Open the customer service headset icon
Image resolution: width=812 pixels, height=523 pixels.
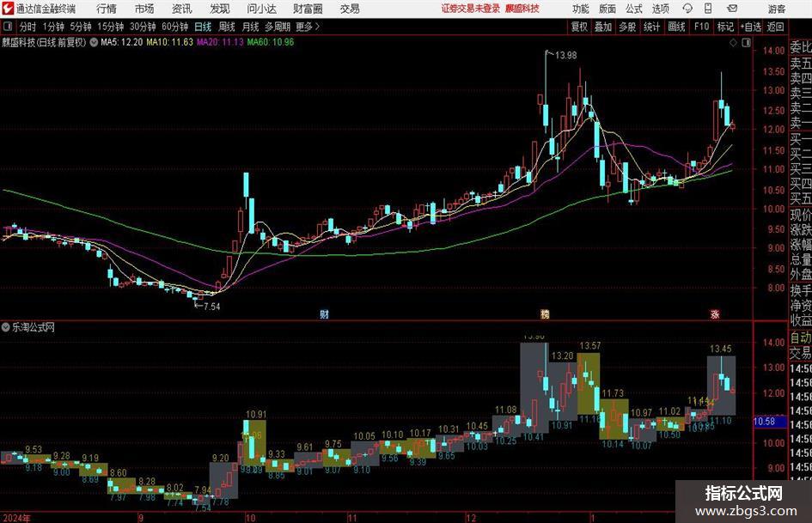pyautogui.click(x=687, y=9)
